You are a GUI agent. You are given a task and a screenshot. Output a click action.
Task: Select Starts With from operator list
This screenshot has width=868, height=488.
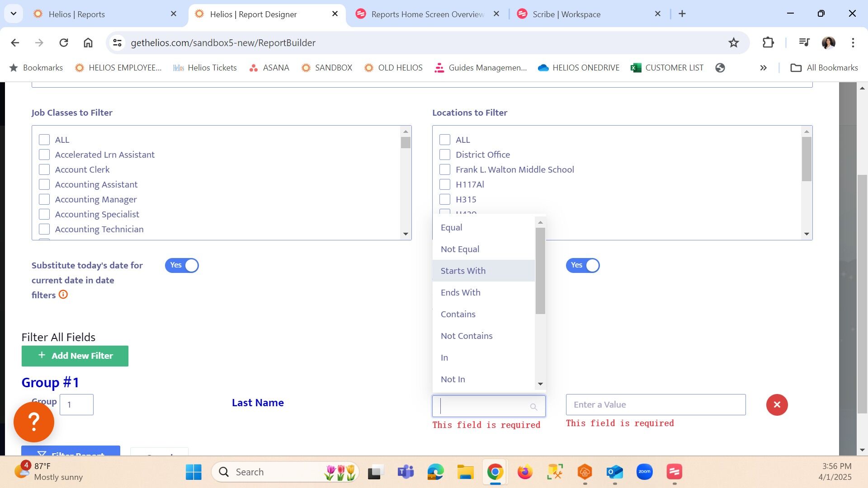pos(463,271)
